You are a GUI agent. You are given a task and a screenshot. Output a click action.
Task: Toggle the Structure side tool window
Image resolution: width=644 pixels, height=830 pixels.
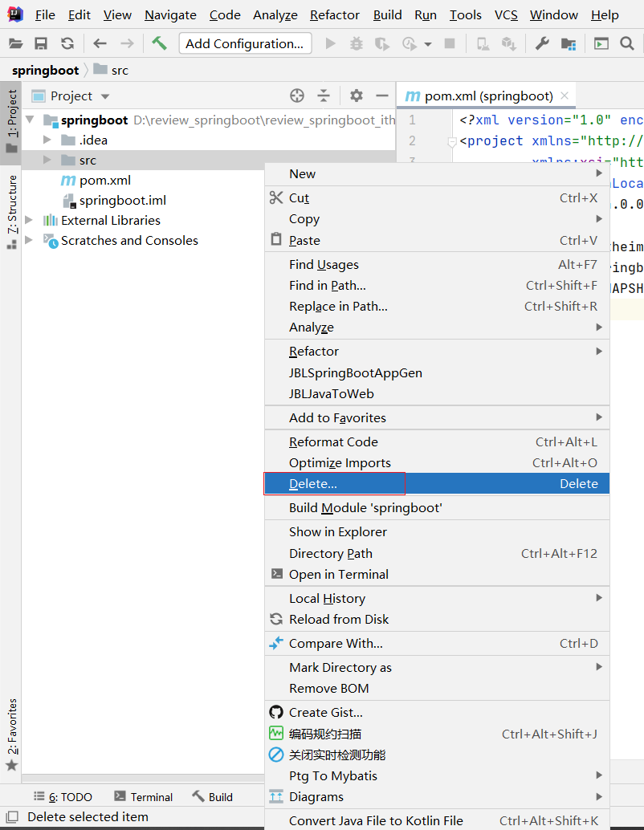[11, 210]
